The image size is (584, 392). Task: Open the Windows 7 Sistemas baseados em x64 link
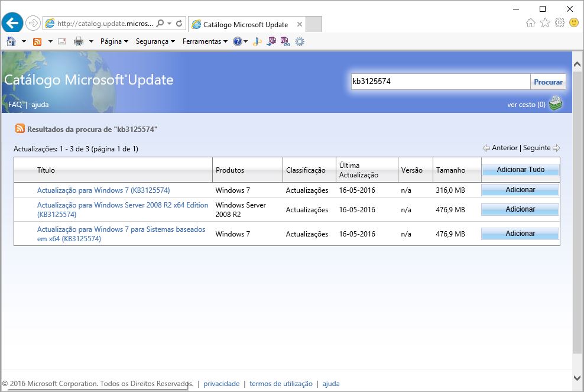(121, 234)
